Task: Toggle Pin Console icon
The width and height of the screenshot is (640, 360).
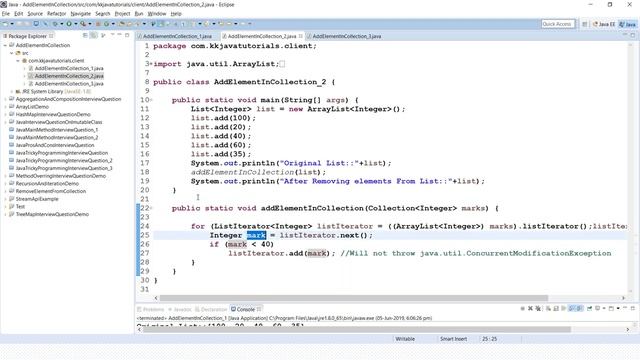Action: click(589, 309)
